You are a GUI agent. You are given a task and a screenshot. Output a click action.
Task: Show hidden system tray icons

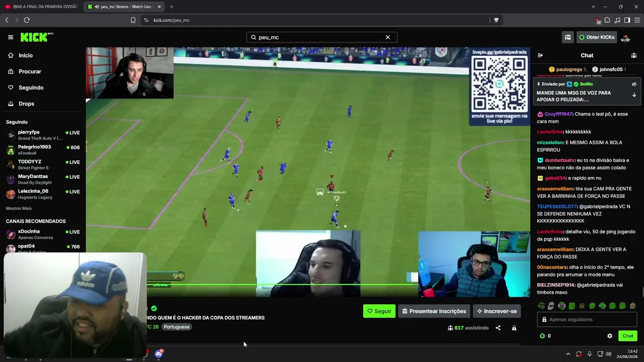(568, 354)
